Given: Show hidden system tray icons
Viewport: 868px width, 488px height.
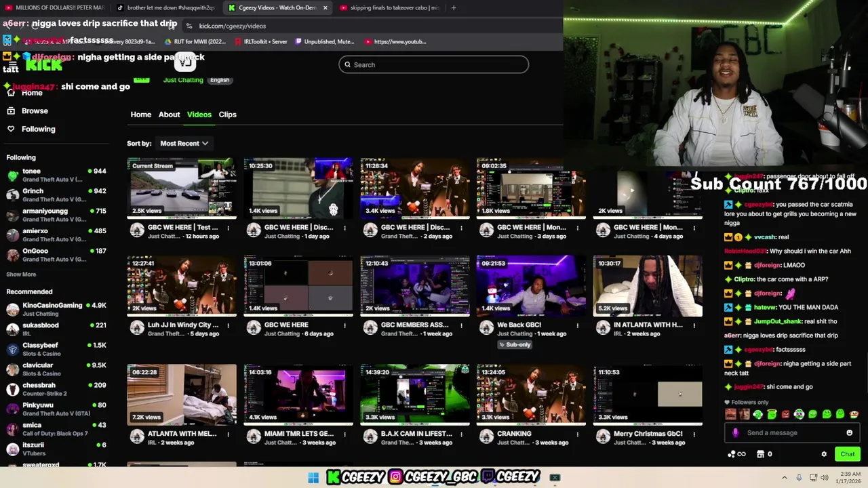Looking at the screenshot, I should [x=785, y=478].
